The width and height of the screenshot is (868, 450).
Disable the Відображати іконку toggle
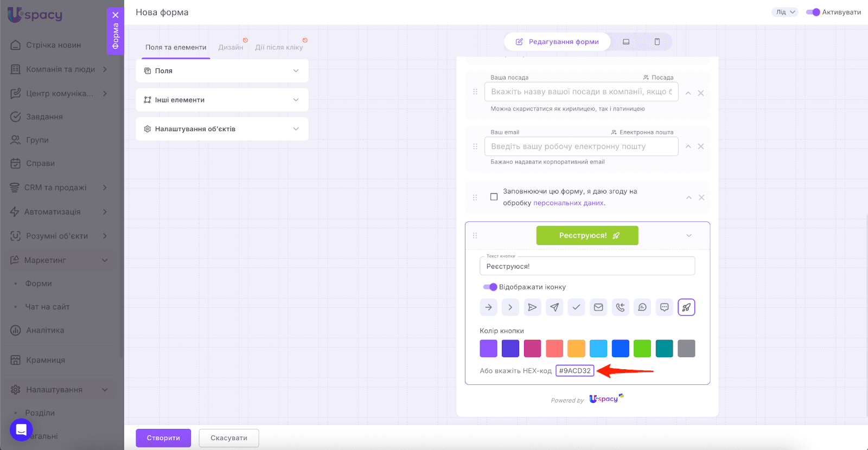tap(490, 287)
